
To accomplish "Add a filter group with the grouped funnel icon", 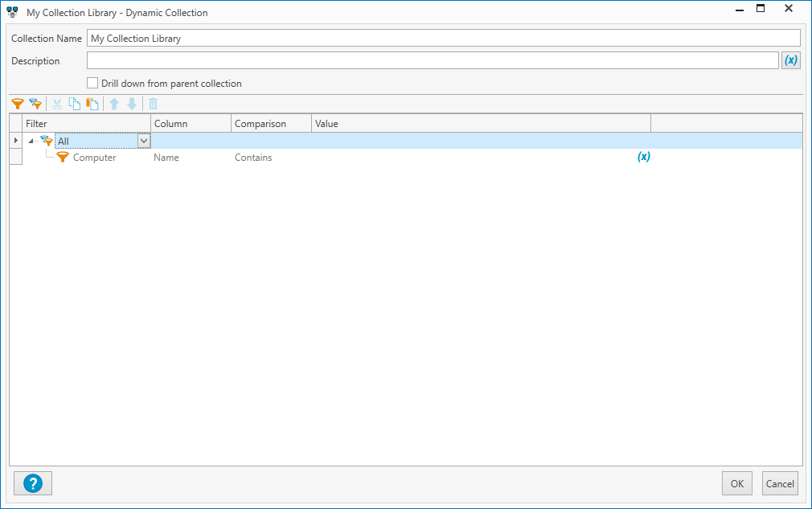I will click(35, 104).
